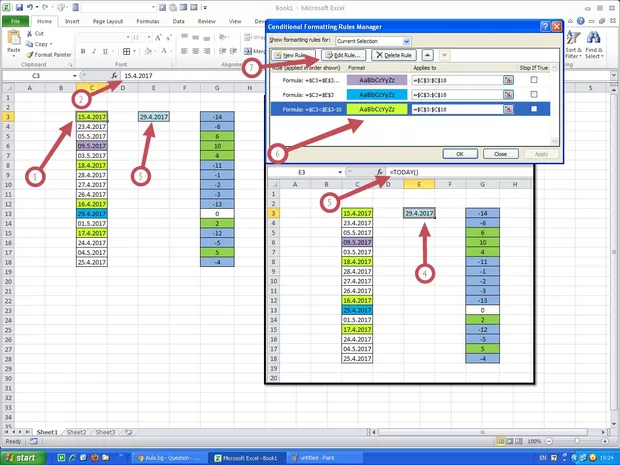Click the Insert Worksheet tab icon
This screenshot has width=620, height=465.
(128, 432)
